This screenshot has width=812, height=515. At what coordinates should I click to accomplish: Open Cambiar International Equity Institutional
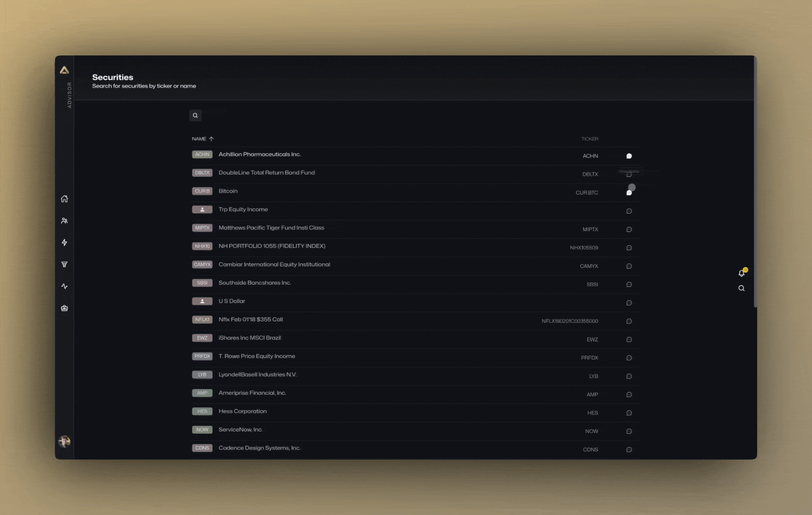coord(274,265)
